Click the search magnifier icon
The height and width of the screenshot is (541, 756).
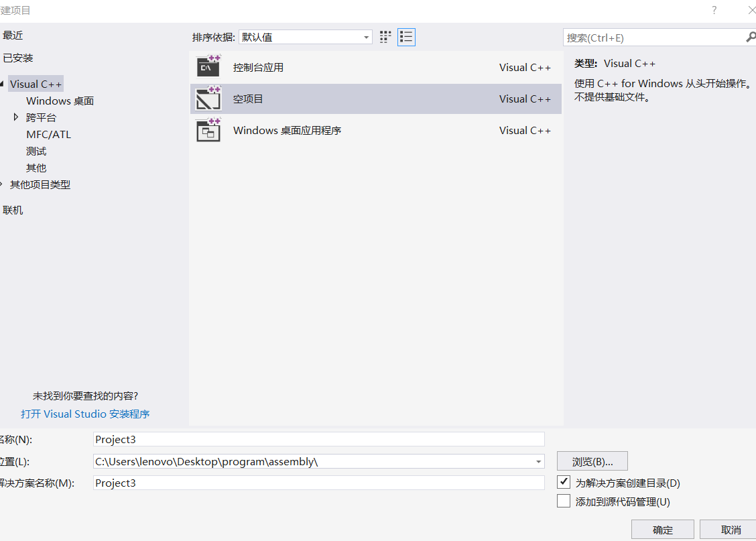[750, 37]
